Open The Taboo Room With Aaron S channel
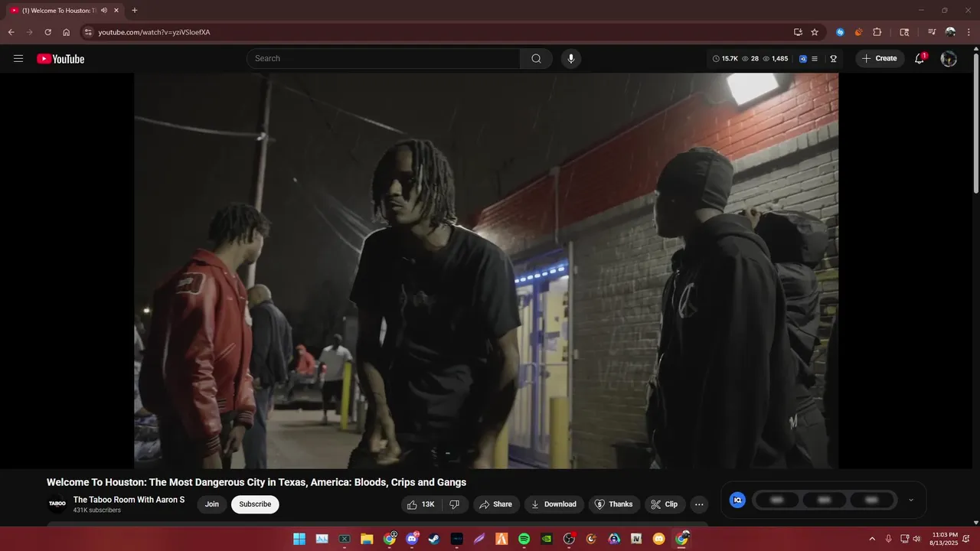This screenshot has height=551, width=980. (129, 500)
